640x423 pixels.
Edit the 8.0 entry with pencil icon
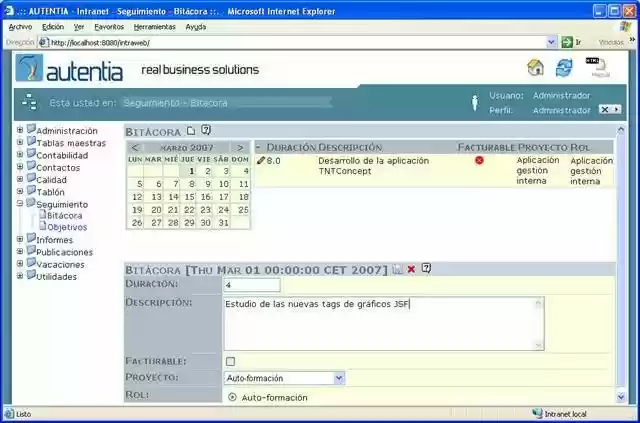pyautogui.click(x=261, y=160)
